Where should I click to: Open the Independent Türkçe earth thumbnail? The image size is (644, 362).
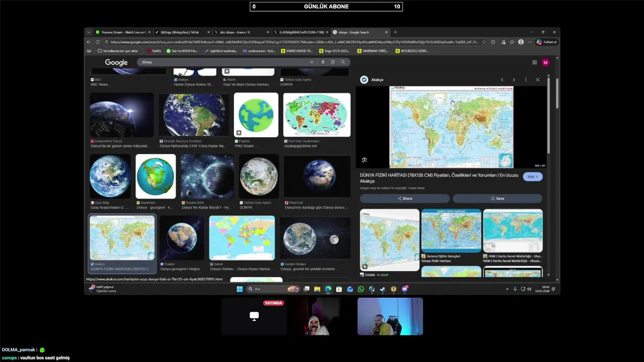click(122, 115)
